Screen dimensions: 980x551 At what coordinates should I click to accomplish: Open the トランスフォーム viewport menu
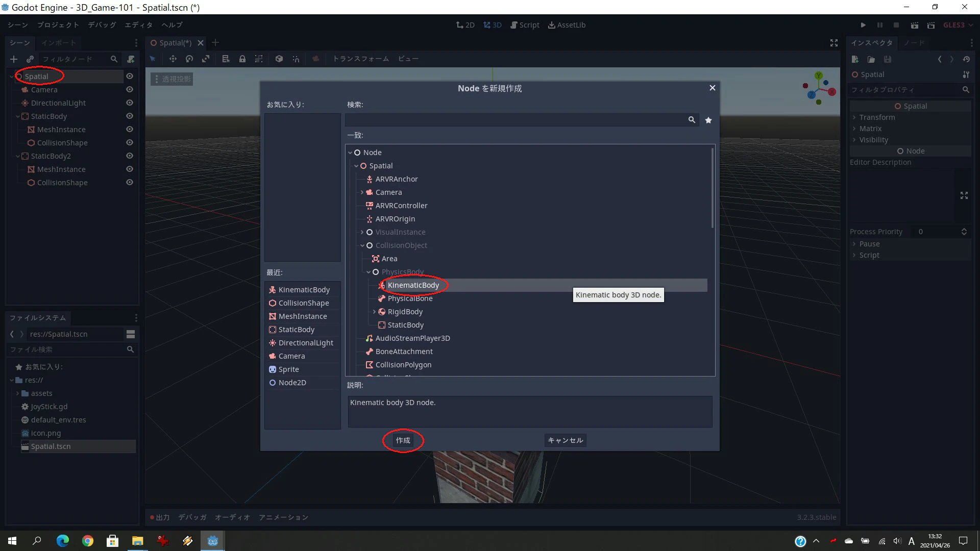(360, 59)
